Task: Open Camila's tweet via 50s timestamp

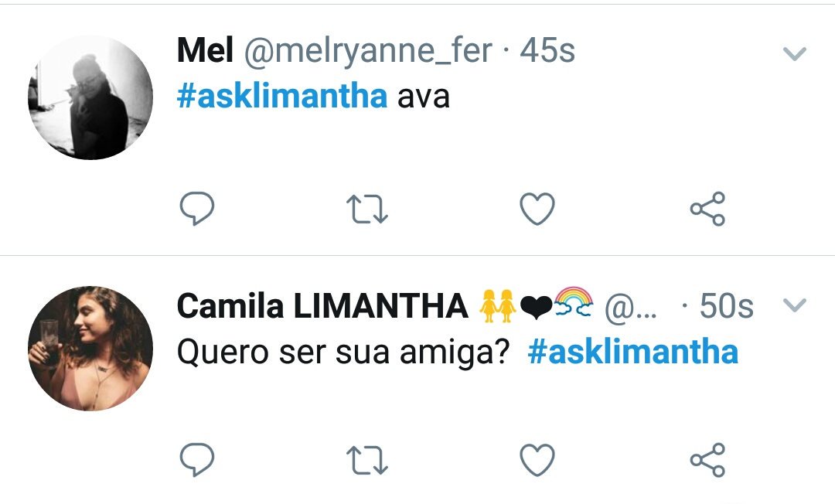Action: pyautogui.click(x=726, y=306)
